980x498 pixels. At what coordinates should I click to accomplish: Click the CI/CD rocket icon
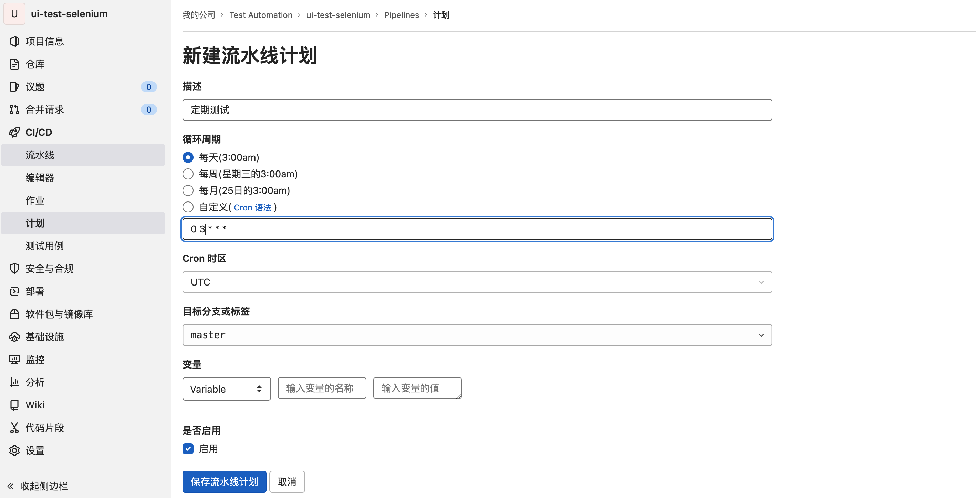coord(14,132)
